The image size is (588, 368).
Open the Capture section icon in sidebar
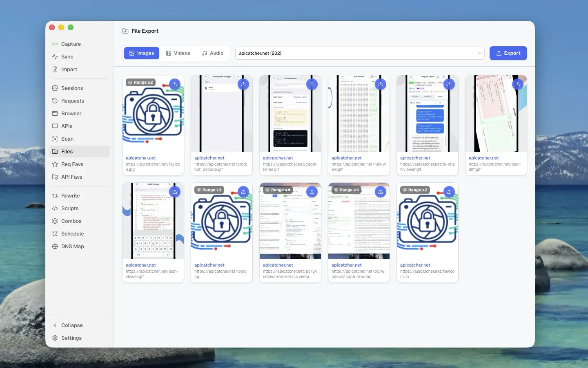(x=55, y=44)
